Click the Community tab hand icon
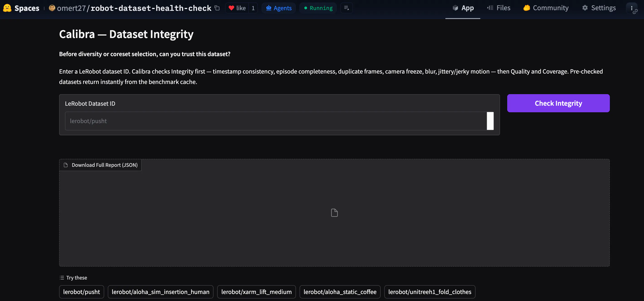This screenshot has height=301, width=644. [527, 8]
